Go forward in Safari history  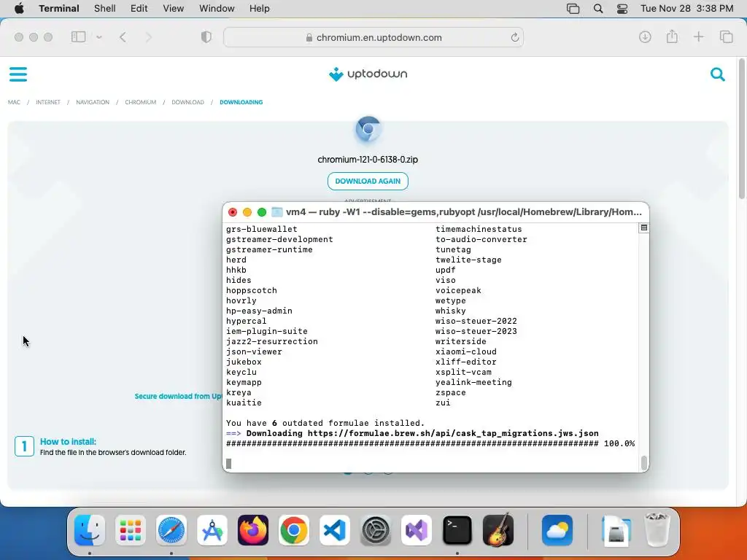pos(149,37)
